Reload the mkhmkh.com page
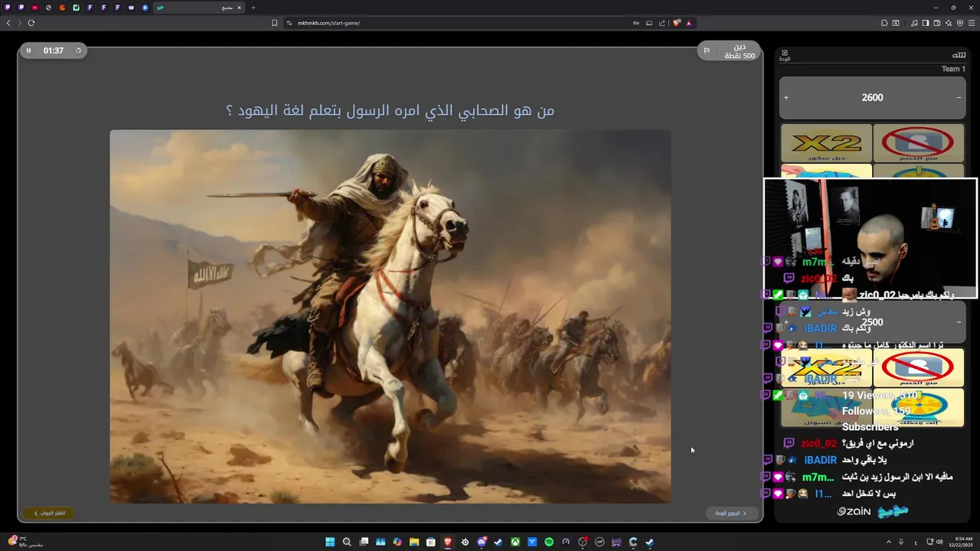 31,23
